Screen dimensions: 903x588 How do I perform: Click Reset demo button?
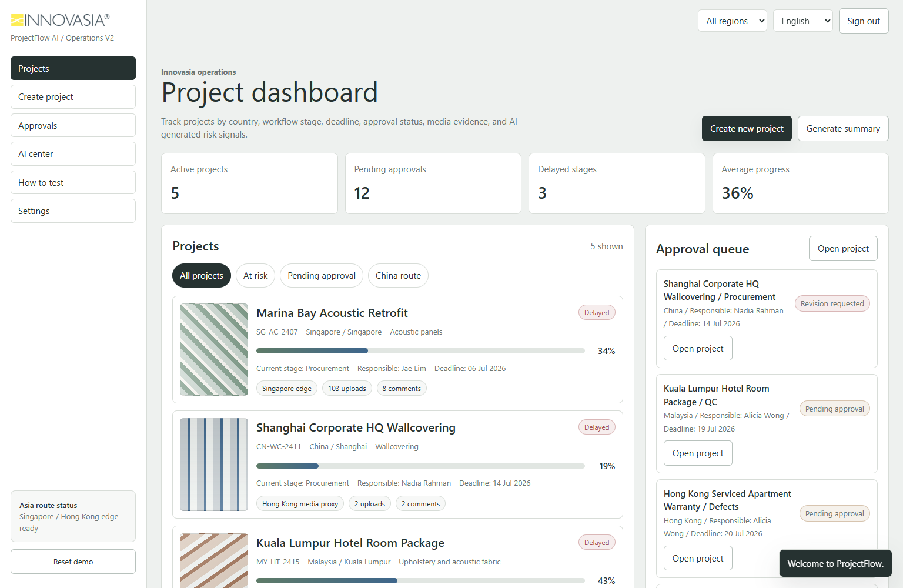pos(73,562)
